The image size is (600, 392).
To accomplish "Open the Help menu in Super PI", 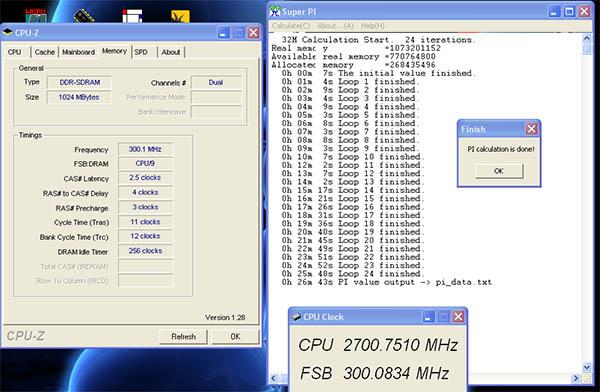I will click(373, 26).
